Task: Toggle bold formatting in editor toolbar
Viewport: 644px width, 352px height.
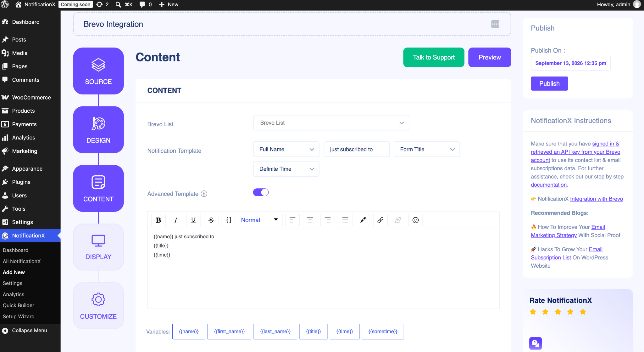Action: tap(158, 220)
